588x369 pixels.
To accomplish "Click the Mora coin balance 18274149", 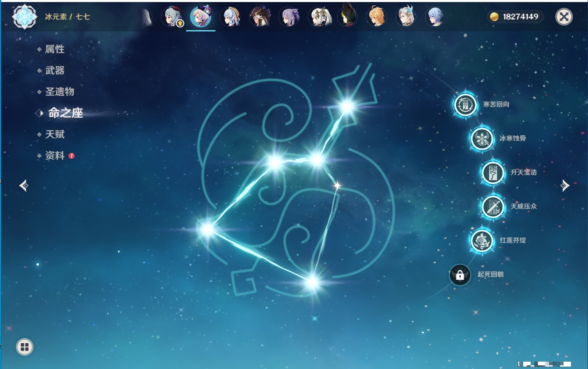I will [x=516, y=17].
